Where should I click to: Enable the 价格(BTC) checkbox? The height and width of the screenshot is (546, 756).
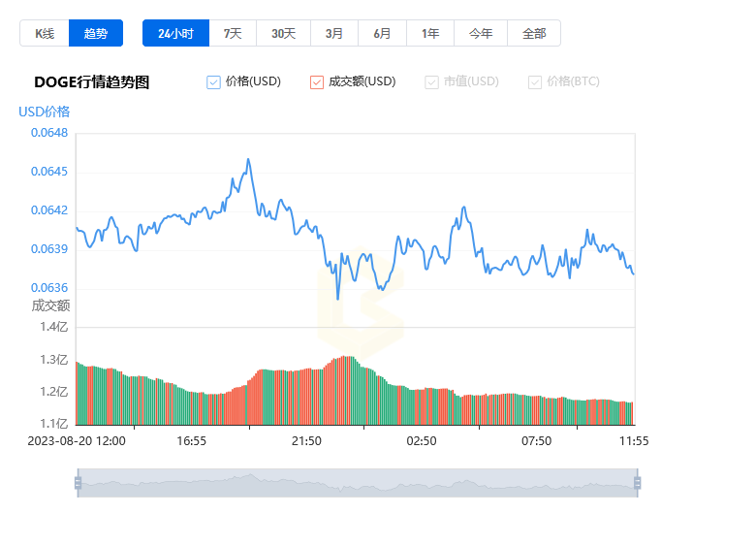535,82
